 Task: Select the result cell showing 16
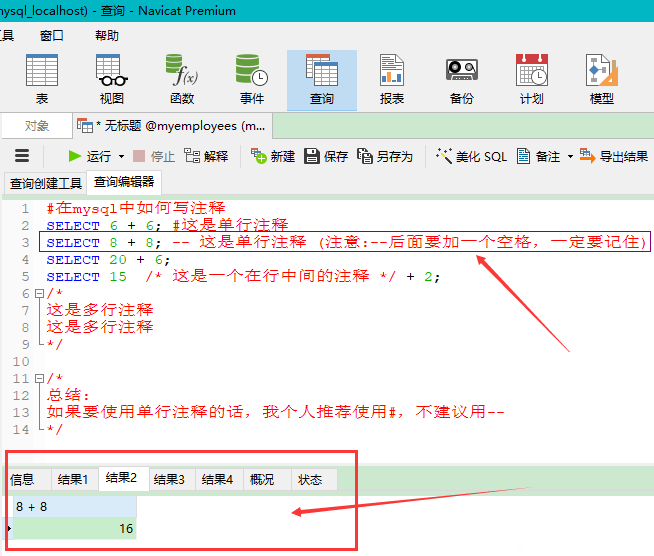[x=75, y=528]
